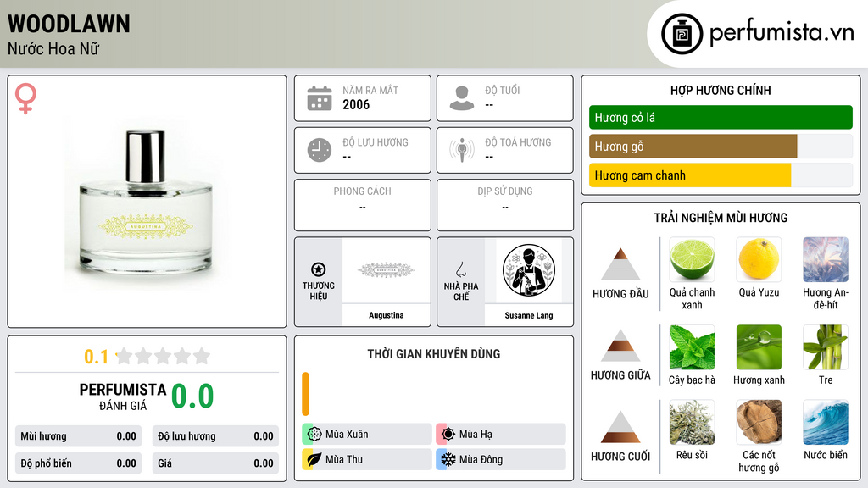Image resolution: width=868 pixels, height=488 pixels.
Task: Click the Hương Giữa pyramid icon
Action: pos(620,346)
